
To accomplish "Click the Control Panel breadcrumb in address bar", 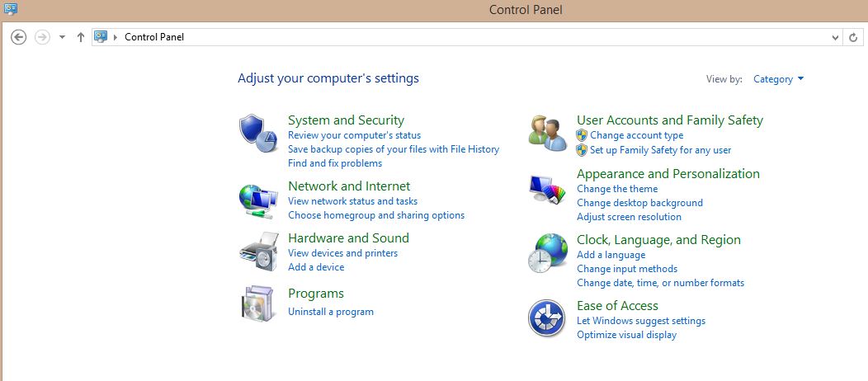I will click(x=154, y=37).
